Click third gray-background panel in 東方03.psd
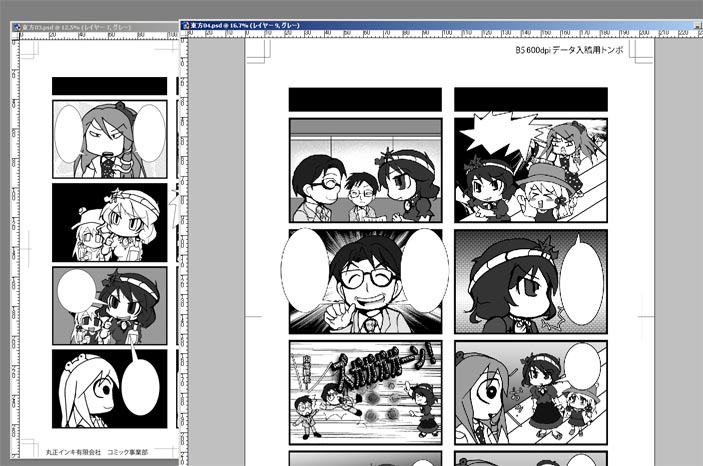703x466 pixels. point(109,306)
